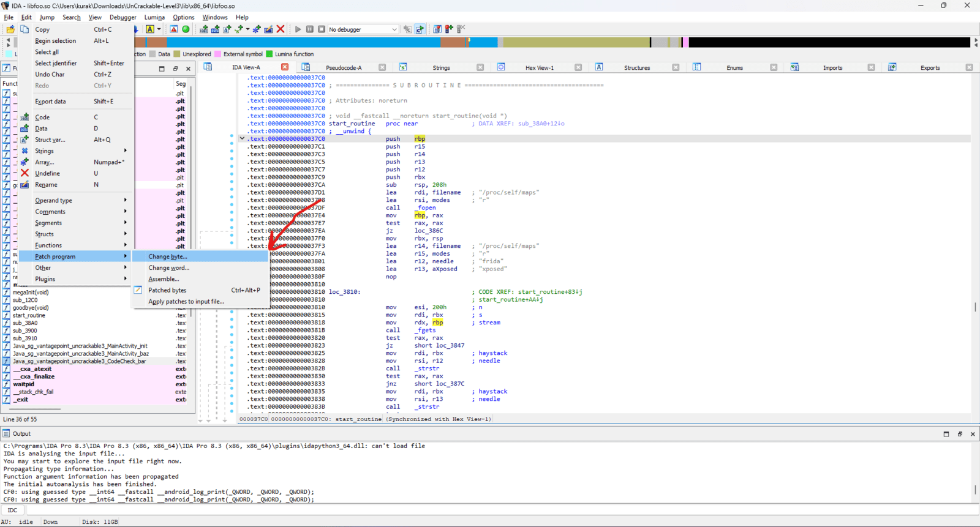Click the stop debugger button
This screenshot has height=527, width=980.
coord(322,29)
